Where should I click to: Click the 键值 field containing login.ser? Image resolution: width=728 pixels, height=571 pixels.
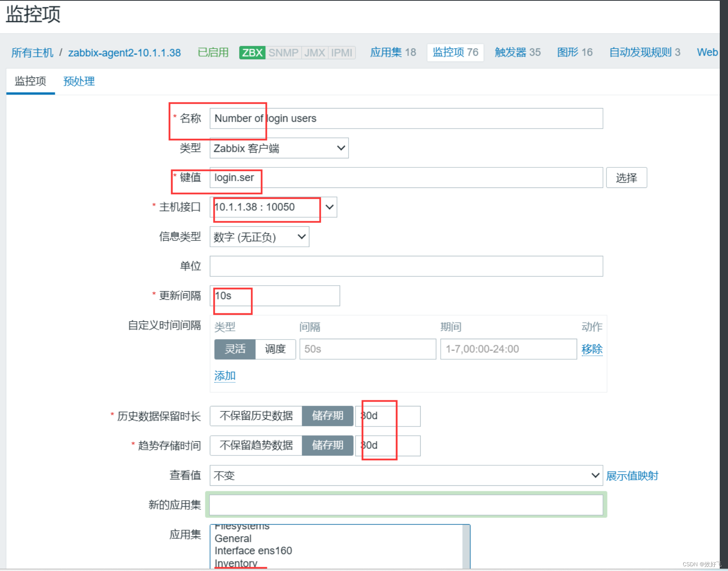pyautogui.click(x=406, y=178)
